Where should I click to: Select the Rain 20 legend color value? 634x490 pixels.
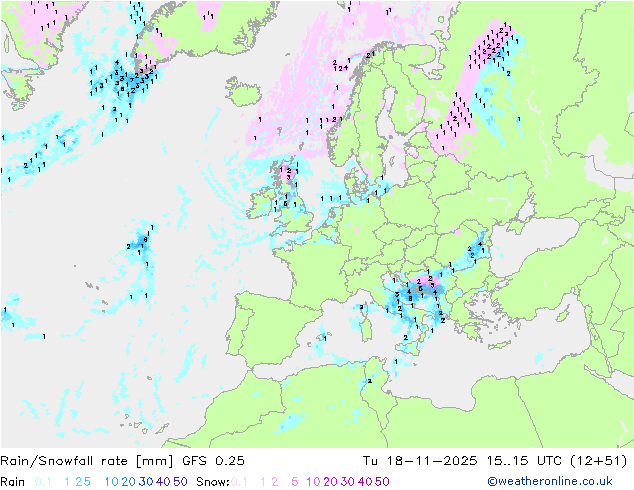tap(128, 482)
